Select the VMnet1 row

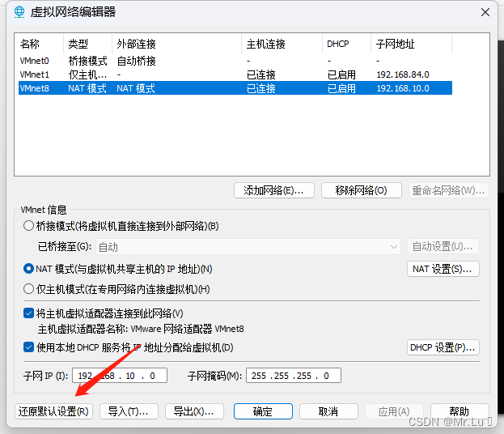[x=235, y=74]
